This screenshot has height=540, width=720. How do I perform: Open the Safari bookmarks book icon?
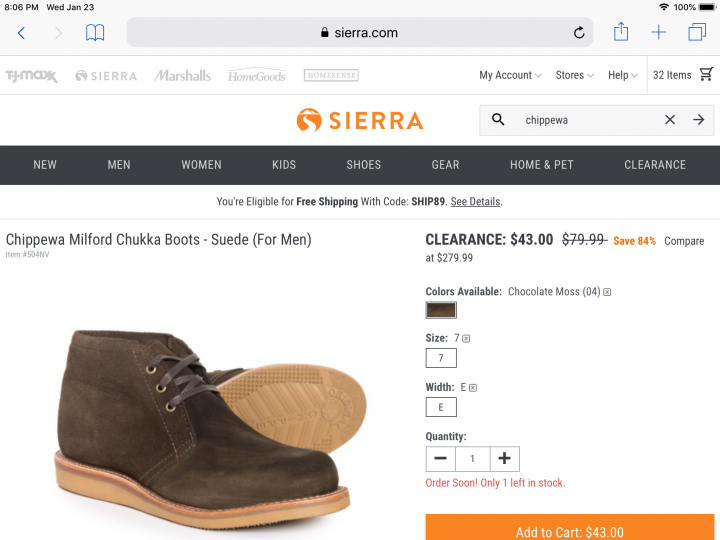pos(95,33)
